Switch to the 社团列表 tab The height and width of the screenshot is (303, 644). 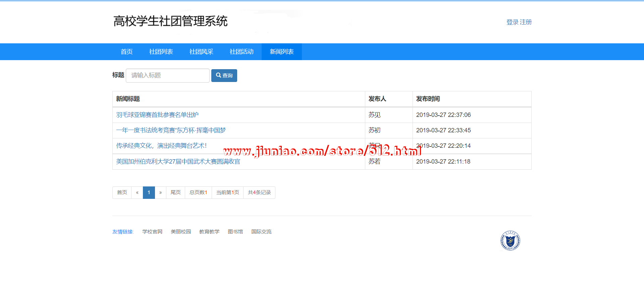coord(161,52)
